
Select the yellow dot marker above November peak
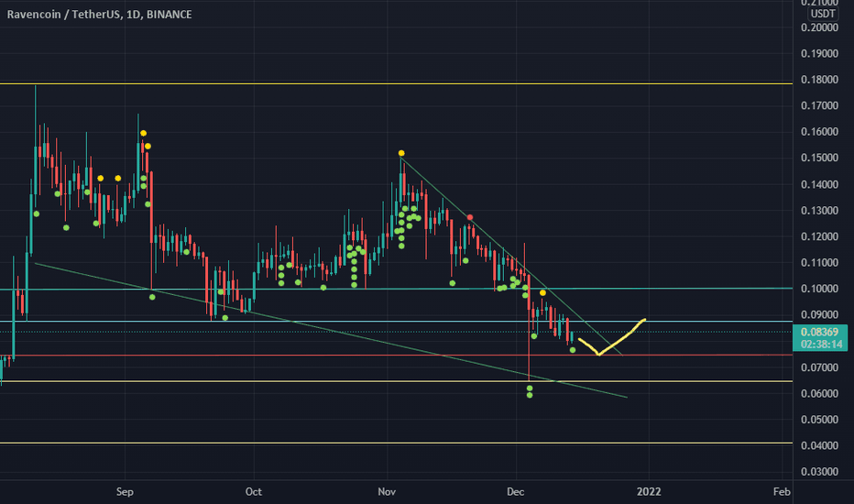coord(401,153)
